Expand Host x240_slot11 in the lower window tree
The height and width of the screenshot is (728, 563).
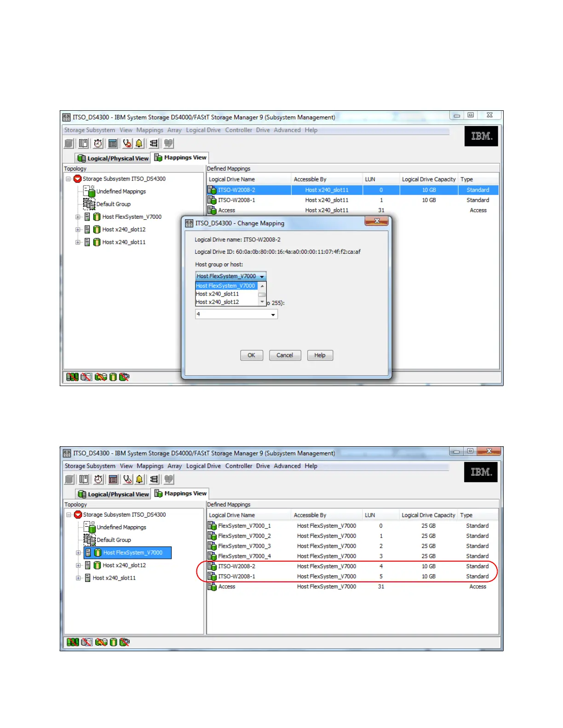click(x=78, y=578)
